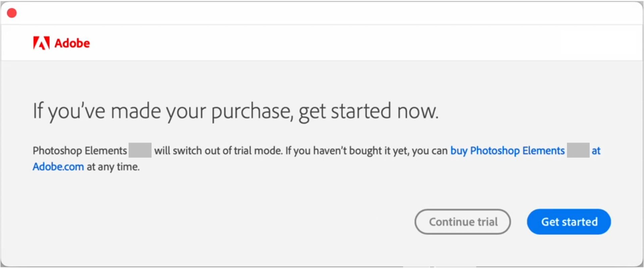Click the Adobe wordmark text
Viewport: 644px width, 268px height.
72,43
